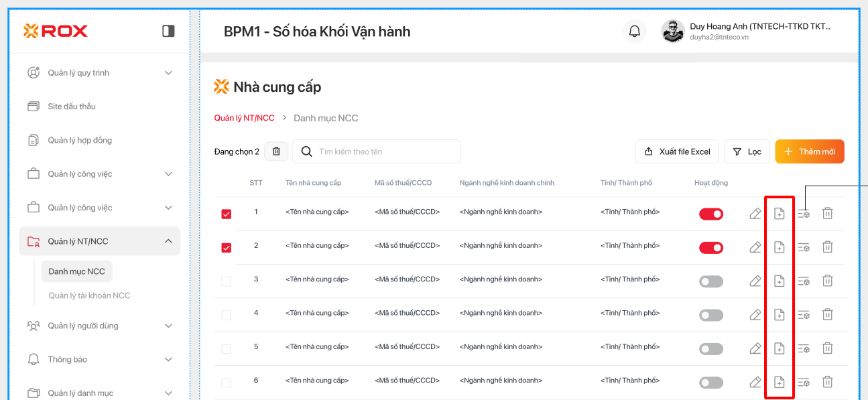
Task: Click the trash delete icon in row 2
Action: 828,247
